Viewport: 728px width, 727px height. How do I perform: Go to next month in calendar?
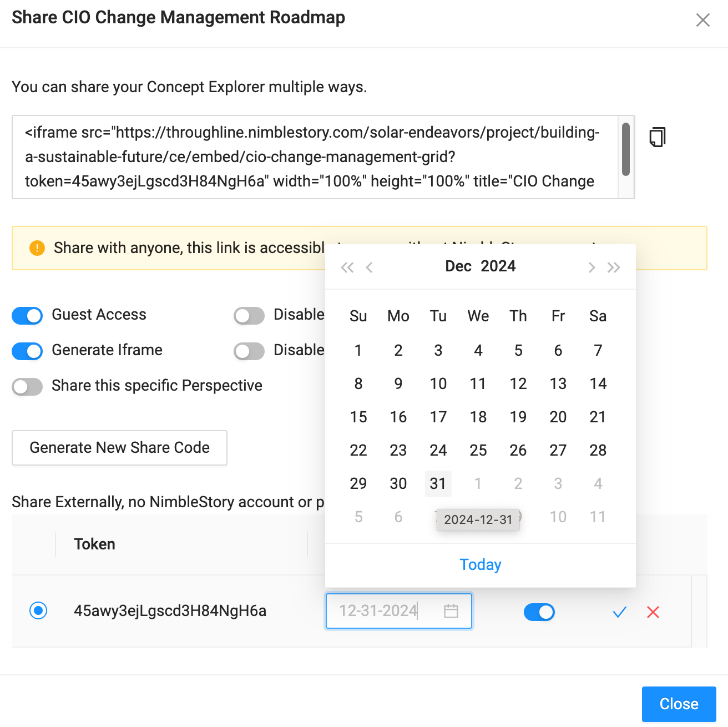(x=591, y=267)
